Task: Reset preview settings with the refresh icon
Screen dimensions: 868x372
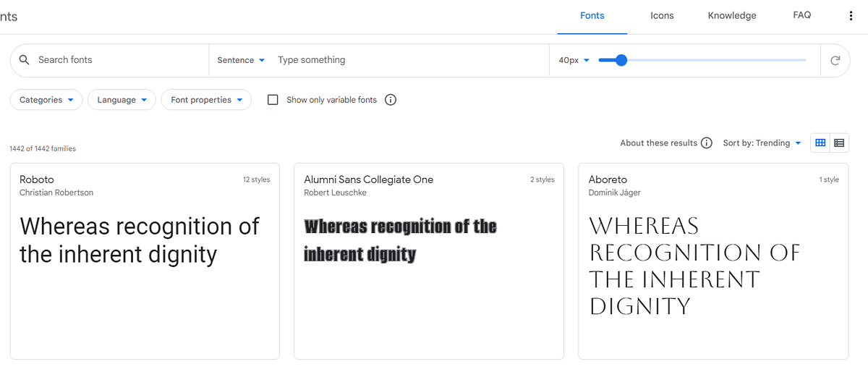Action: (835, 61)
